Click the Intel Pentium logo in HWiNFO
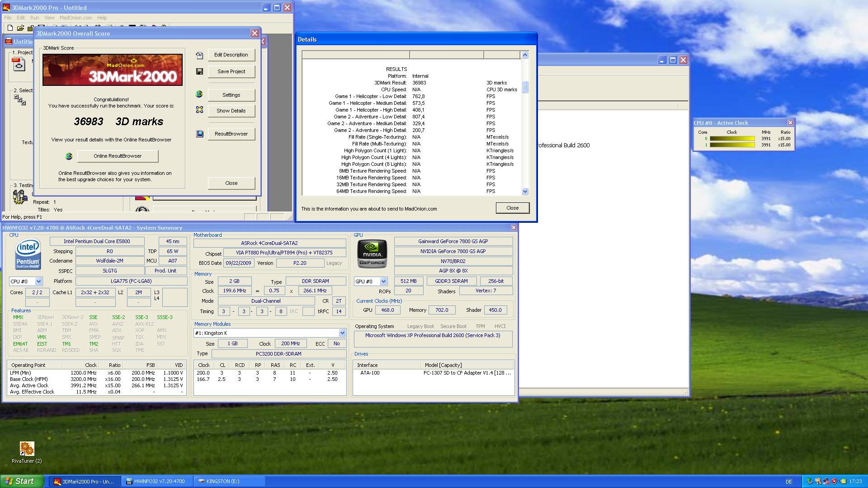868x488 pixels. pyautogui.click(x=28, y=254)
